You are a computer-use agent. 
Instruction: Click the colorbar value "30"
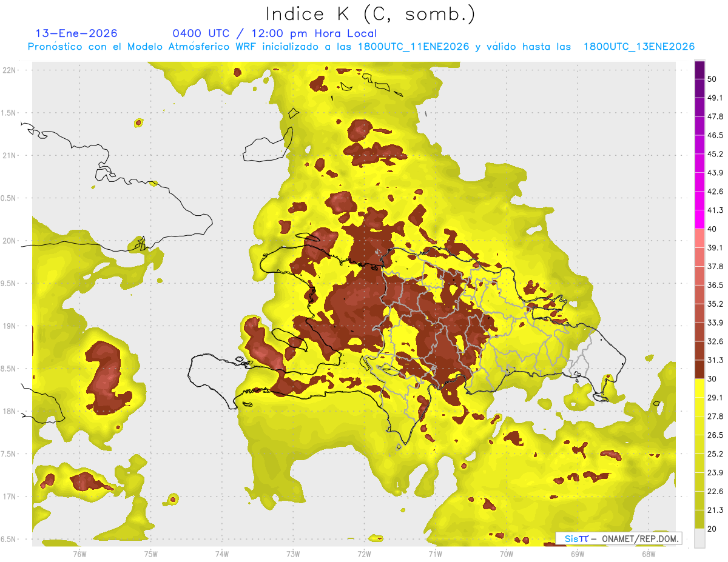(x=712, y=379)
